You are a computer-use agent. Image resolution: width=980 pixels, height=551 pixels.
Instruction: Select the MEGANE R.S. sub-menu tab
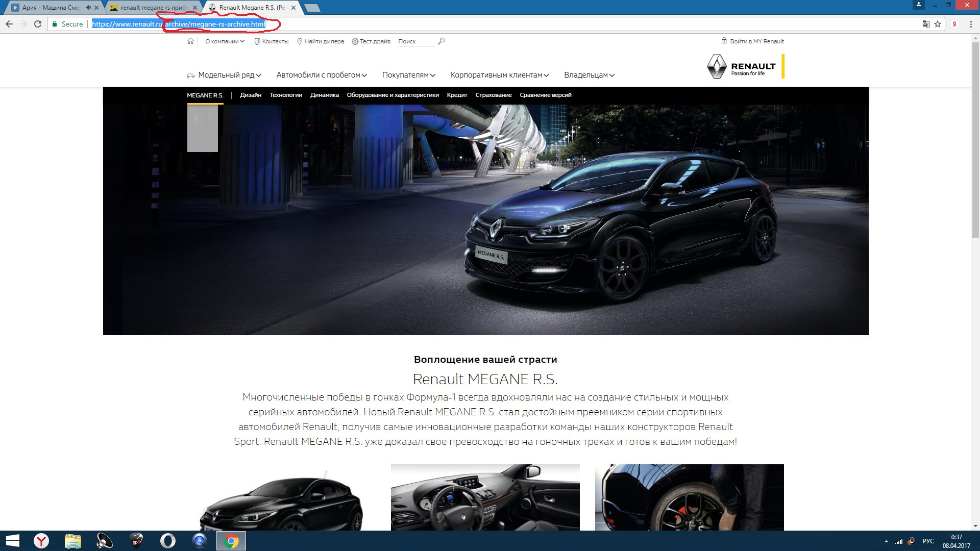click(x=205, y=95)
